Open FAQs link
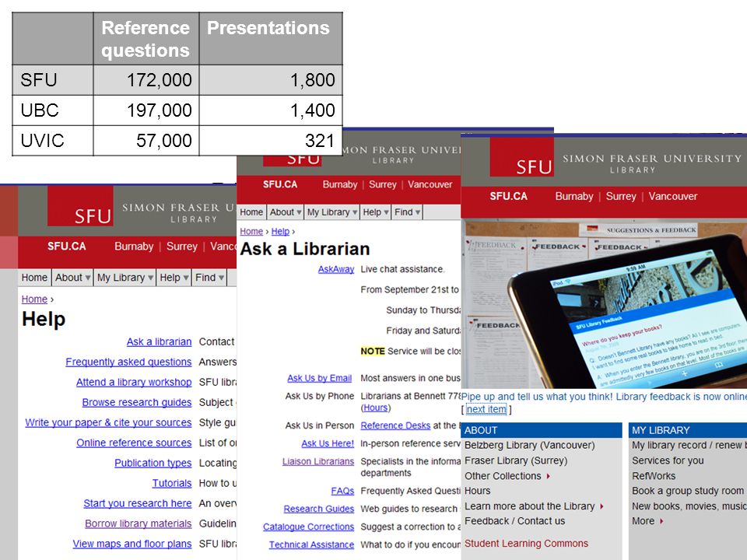The width and height of the screenshot is (747, 560). (x=342, y=491)
